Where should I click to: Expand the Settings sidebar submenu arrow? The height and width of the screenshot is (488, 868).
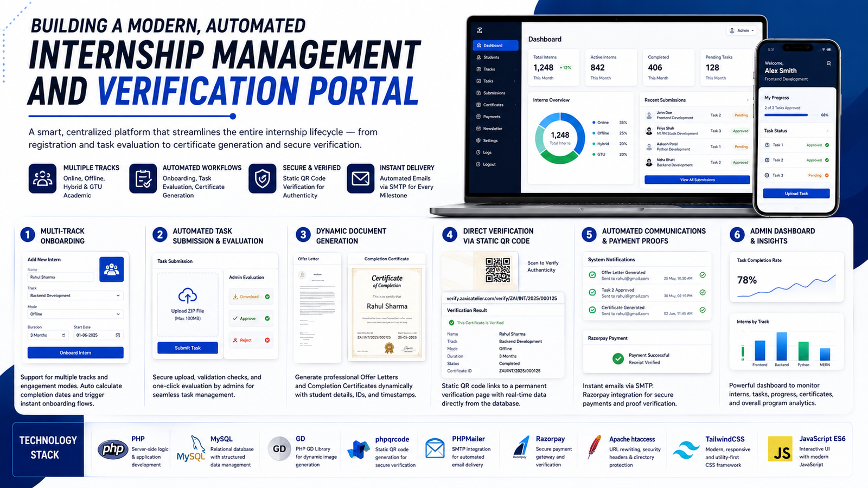tap(514, 141)
